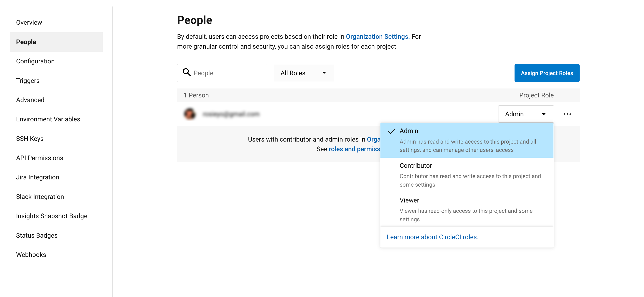
Task: Open Configuration settings page
Action: click(x=35, y=61)
